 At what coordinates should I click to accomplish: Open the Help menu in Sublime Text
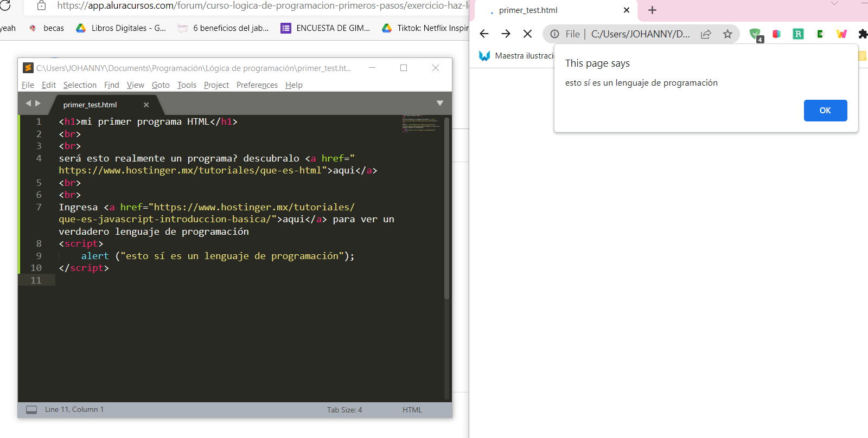pyautogui.click(x=294, y=85)
